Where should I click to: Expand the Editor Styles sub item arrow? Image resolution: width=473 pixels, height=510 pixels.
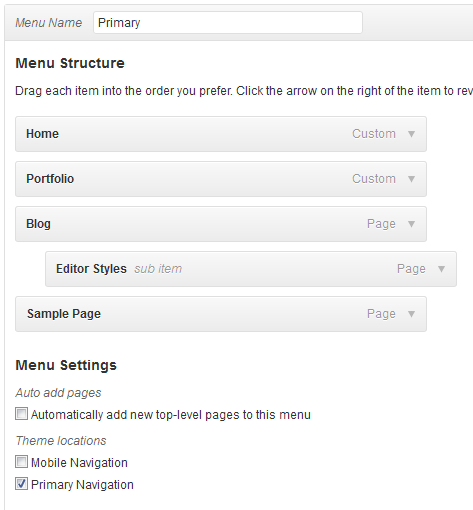point(441,269)
